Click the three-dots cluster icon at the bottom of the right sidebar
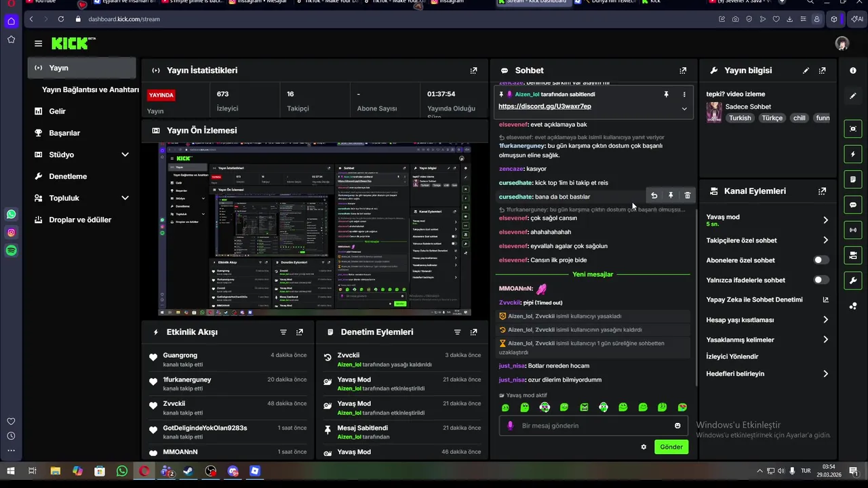 853,306
